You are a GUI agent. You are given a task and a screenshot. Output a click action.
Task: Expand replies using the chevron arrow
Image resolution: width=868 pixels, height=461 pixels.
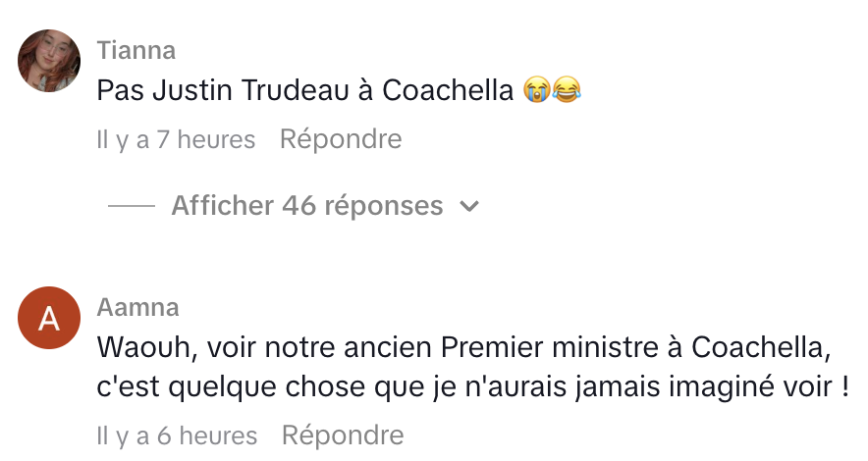(x=469, y=207)
